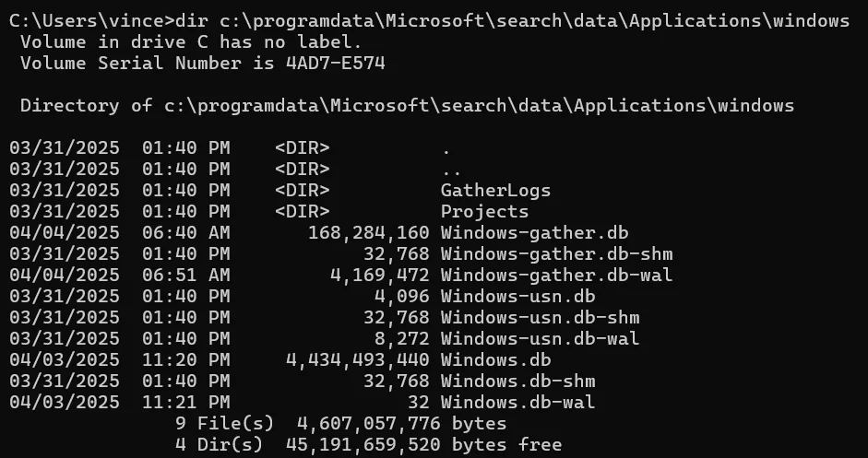Click the Windows-gather.db-wal file name
Viewport: 868px width, 458px height.
pyautogui.click(x=556, y=275)
